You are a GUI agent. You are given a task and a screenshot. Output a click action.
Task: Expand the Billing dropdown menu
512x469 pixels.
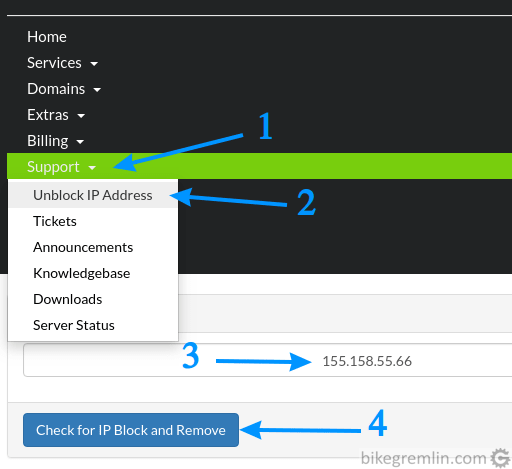pos(55,141)
